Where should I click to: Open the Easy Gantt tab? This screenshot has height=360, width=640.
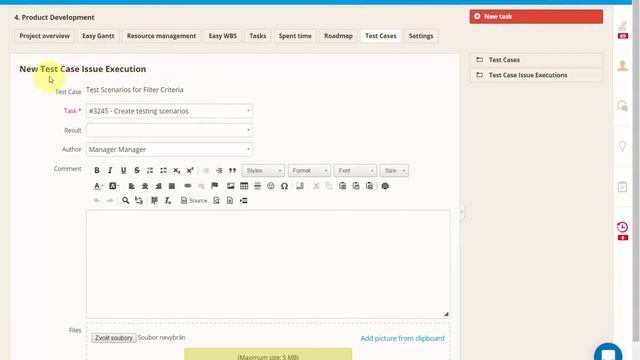[98, 36]
